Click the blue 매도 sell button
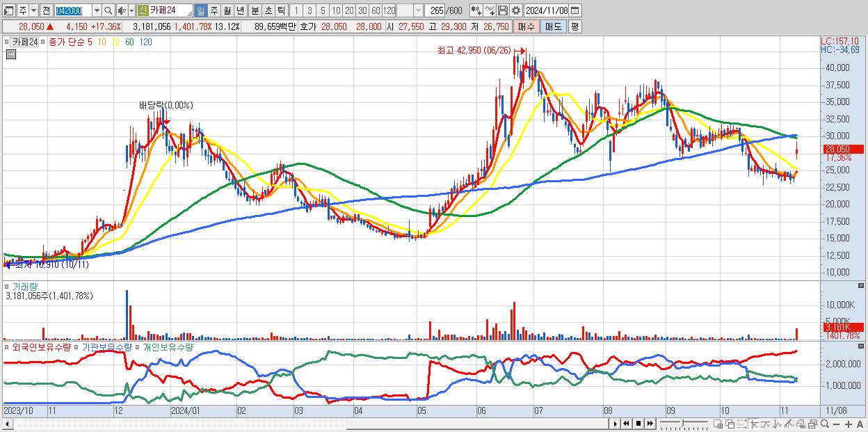The height and width of the screenshot is (432, 868). pos(553,26)
